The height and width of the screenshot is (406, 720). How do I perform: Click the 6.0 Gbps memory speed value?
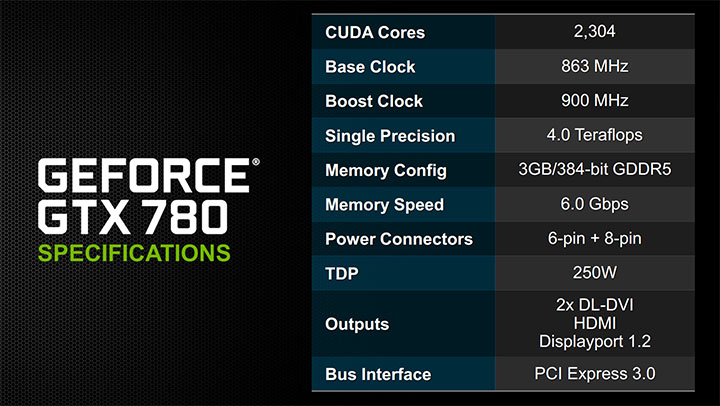click(594, 204)
